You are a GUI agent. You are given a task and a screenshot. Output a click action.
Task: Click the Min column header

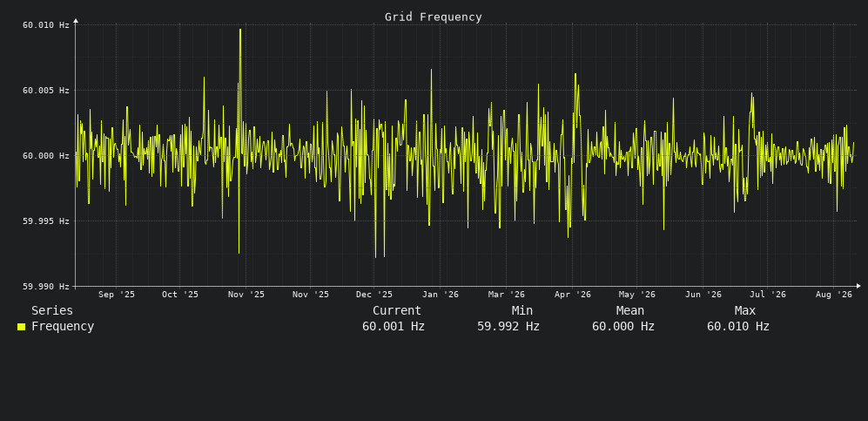[x=522, y=311]
